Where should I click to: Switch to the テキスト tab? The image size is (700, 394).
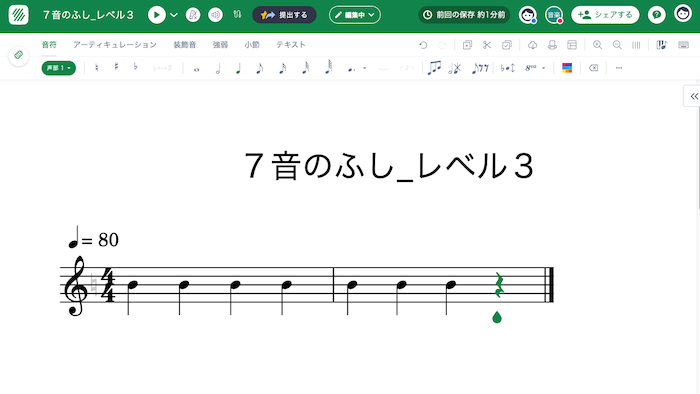click(291, 45)
